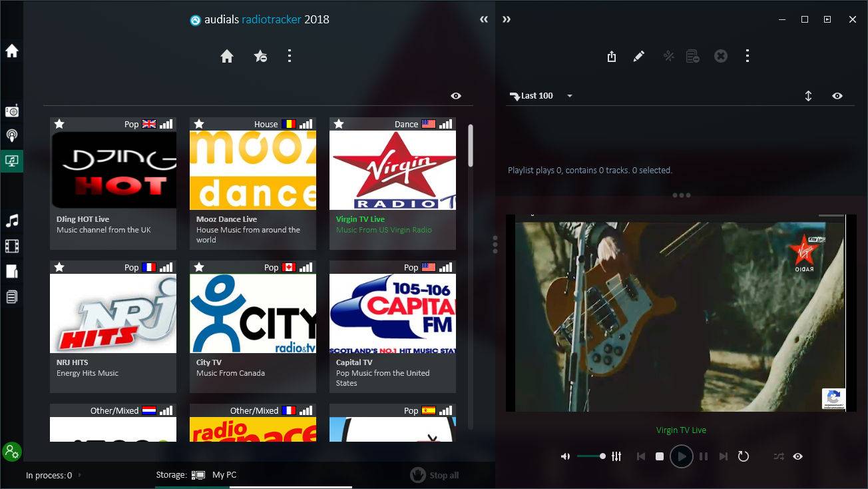This screenshot has height=489, width=868.
Task: Open user settings gear icon
Action: pyautogui.click(x=12, y=452)
